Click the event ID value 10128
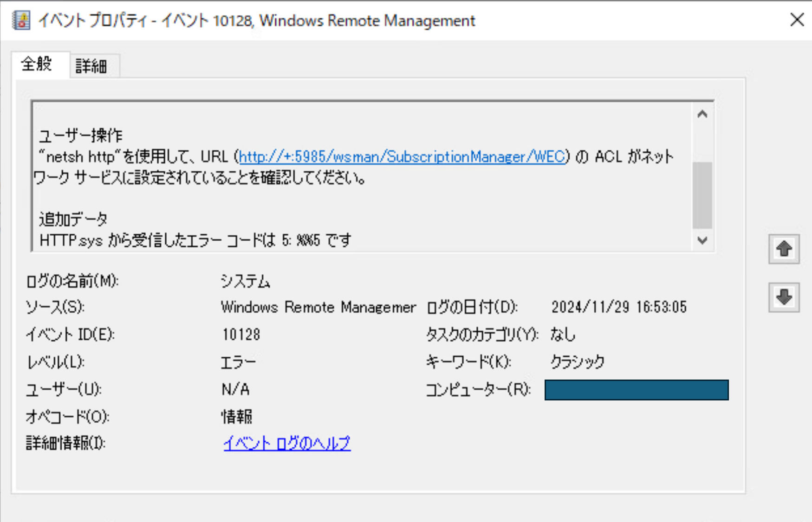 tap(241, 335)
